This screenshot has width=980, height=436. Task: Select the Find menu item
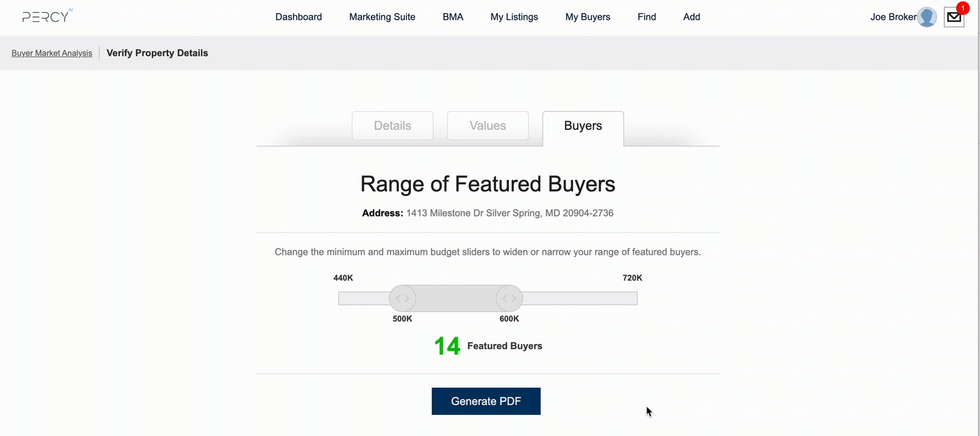[647, 17]
